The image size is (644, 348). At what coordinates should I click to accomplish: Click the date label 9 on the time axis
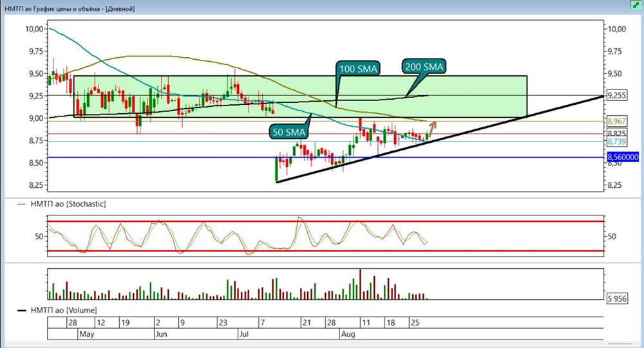tap(182, 322)
